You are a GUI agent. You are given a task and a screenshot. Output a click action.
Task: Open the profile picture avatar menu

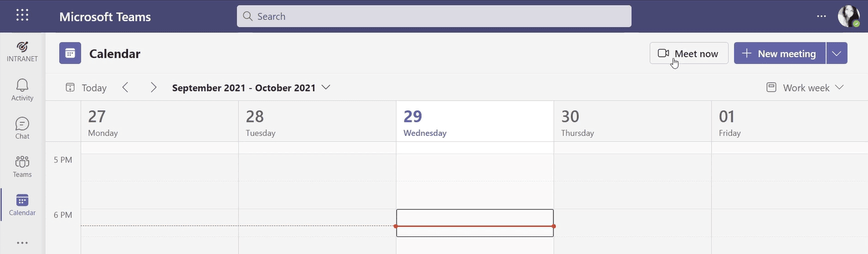(848, 16)
